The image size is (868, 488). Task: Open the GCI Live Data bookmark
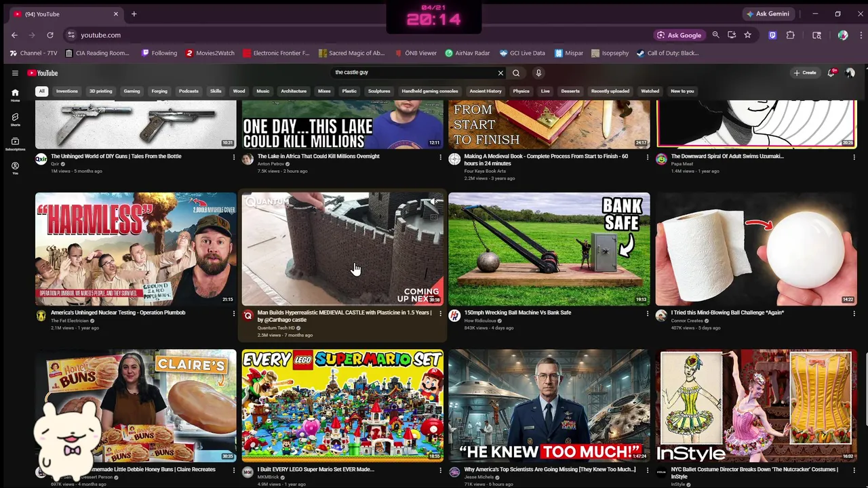click(x=522, y=53)
